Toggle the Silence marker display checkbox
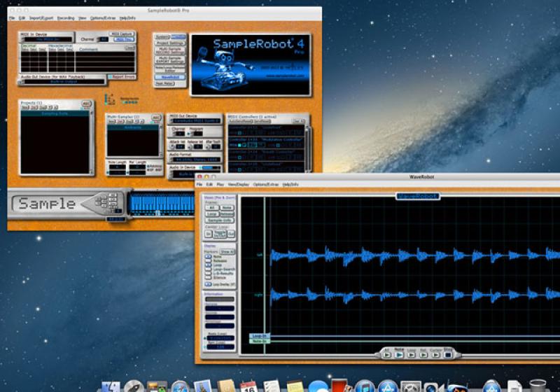The height and width of the screenshot is (392, 560). [x=208, y=276]
